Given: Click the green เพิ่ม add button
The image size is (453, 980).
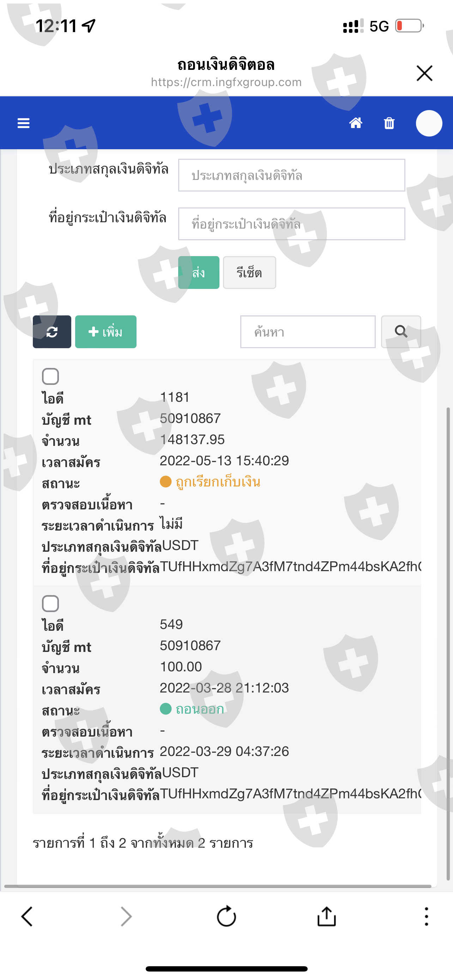Looking at the screenshot, I should pyautogui.click(x=106, y=332).
